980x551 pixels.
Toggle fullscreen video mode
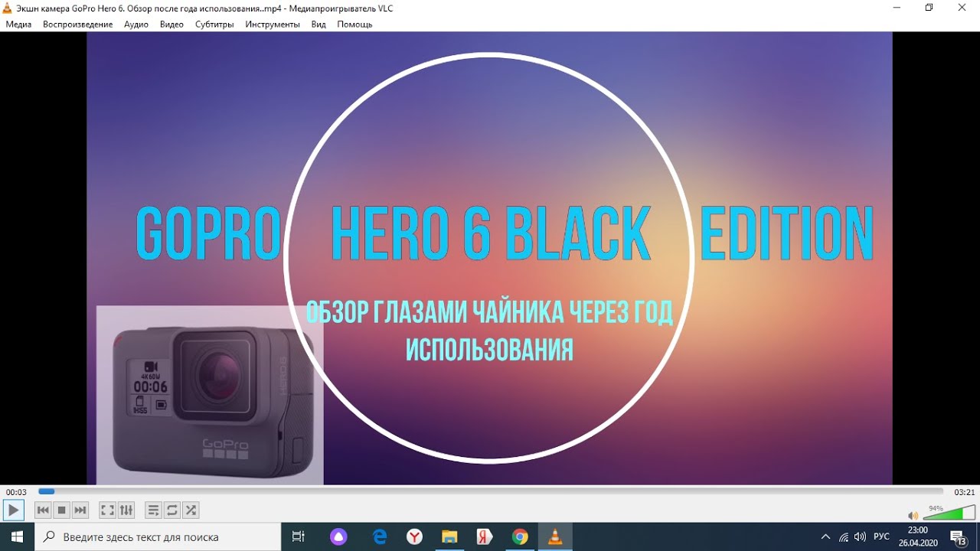click(107, 510)
